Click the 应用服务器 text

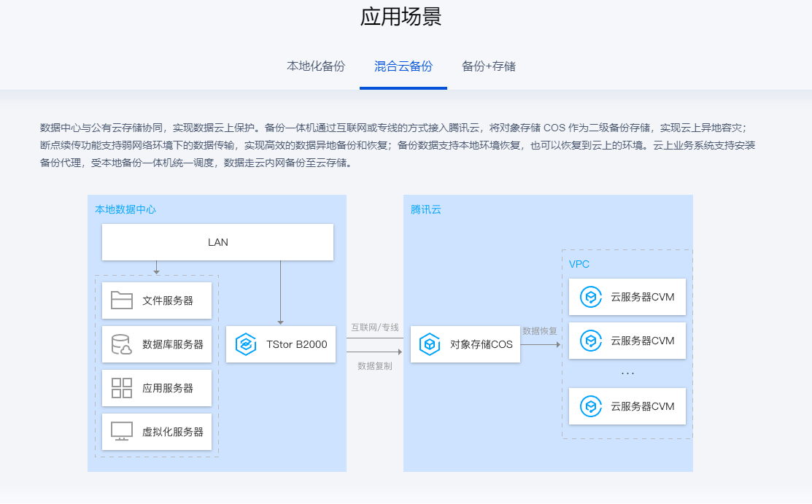168,388
